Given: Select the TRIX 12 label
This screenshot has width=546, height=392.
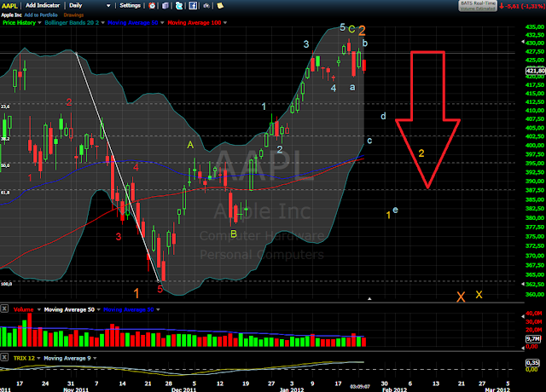Looking at the screenshot, I should [24, 358].
